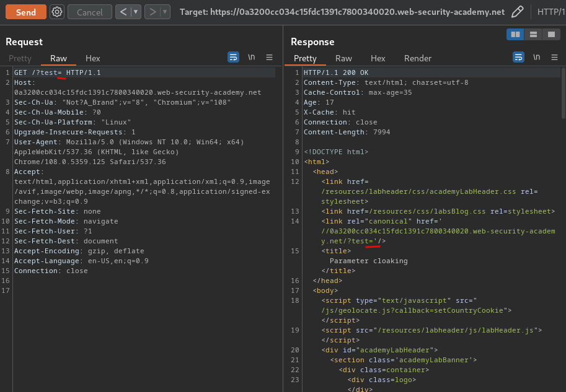Select the Request Raw tab

pyautogui.click(x=58, y=58)
